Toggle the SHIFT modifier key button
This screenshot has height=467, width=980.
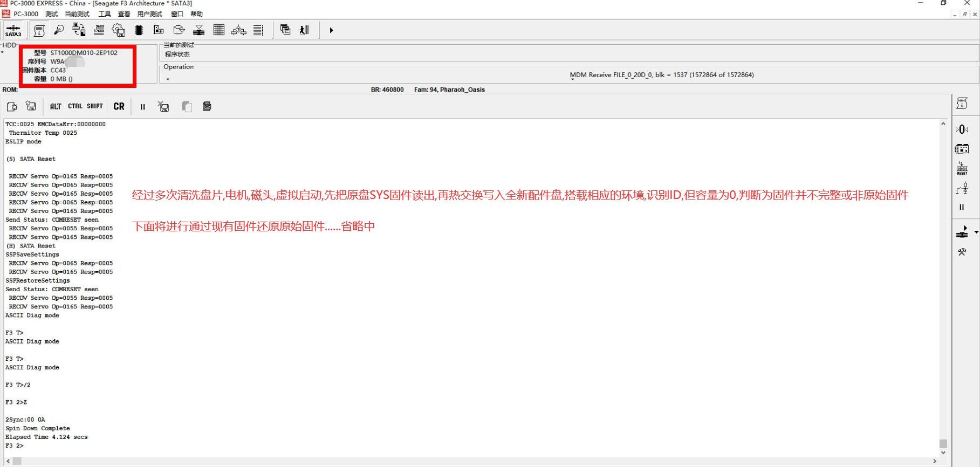pyautogui.click(x=95, y=106)
